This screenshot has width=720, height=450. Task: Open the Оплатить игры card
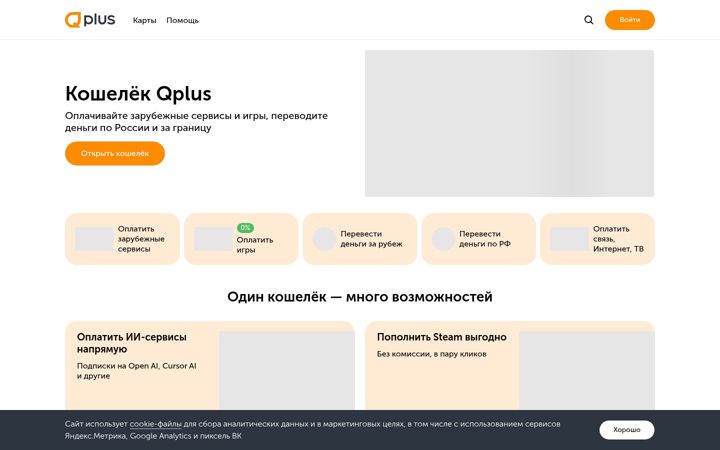point(241,239)
